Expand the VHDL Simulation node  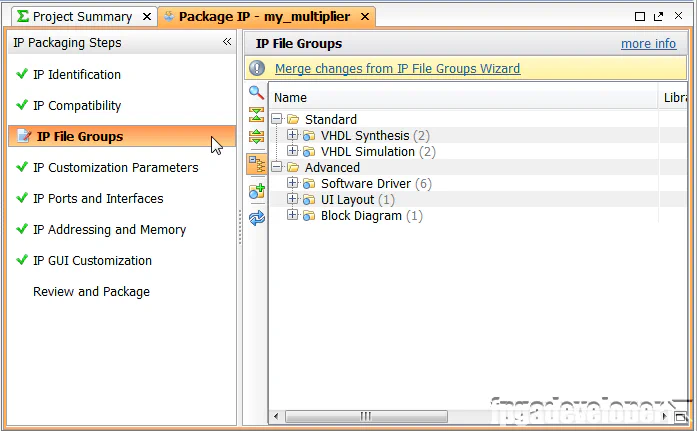coord(292,151)
